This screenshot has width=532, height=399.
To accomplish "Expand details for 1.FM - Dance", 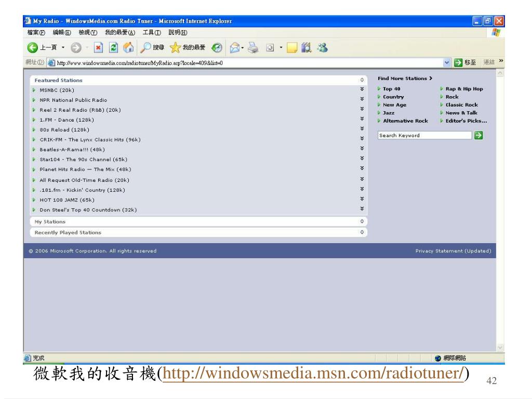I will click(x=362, y=118).
